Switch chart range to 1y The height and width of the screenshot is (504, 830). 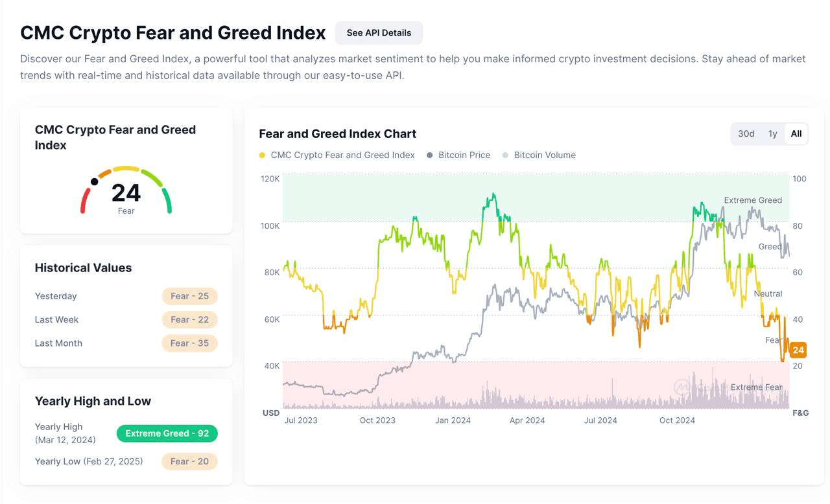(x=772, y=134)
